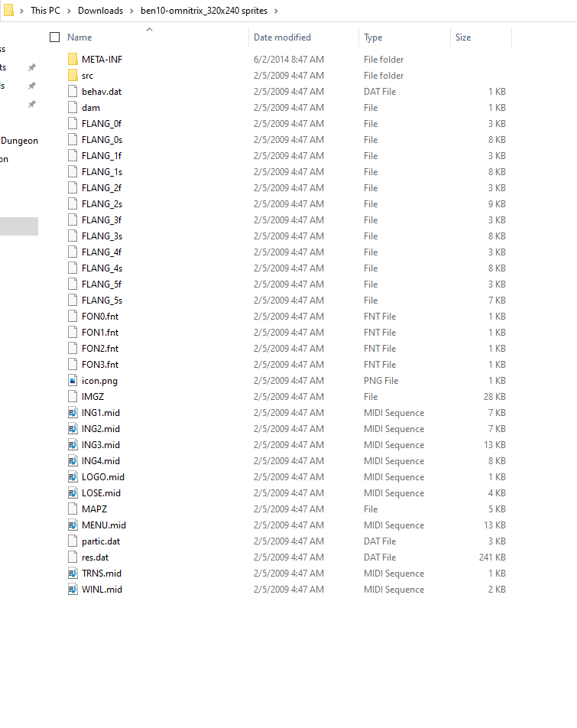Expand the chevron after Downloads in path
Viewport: 577px width, 728px height.
click(x=131, y=11)
